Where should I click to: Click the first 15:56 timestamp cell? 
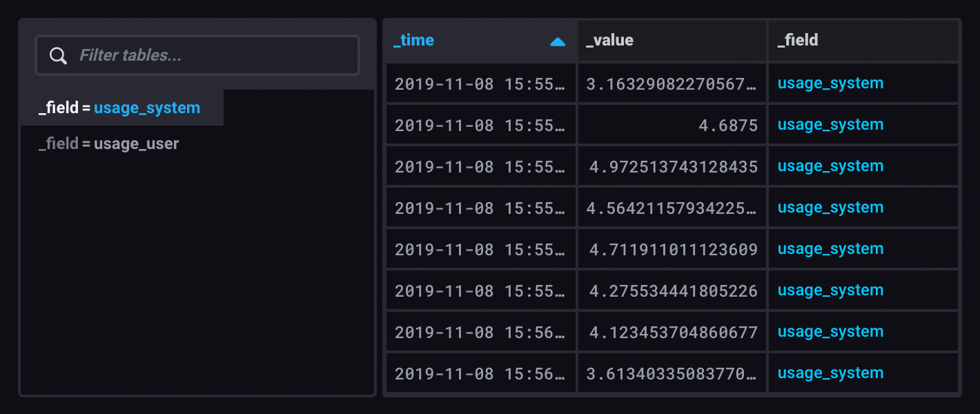point(480,332)
